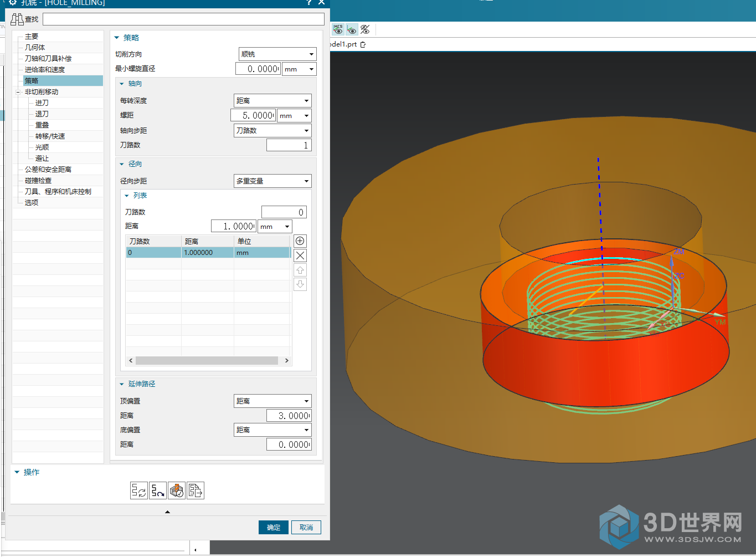Toggle MCS display visibility
Viewport: 756px width, 557px height.
[338, 29]
